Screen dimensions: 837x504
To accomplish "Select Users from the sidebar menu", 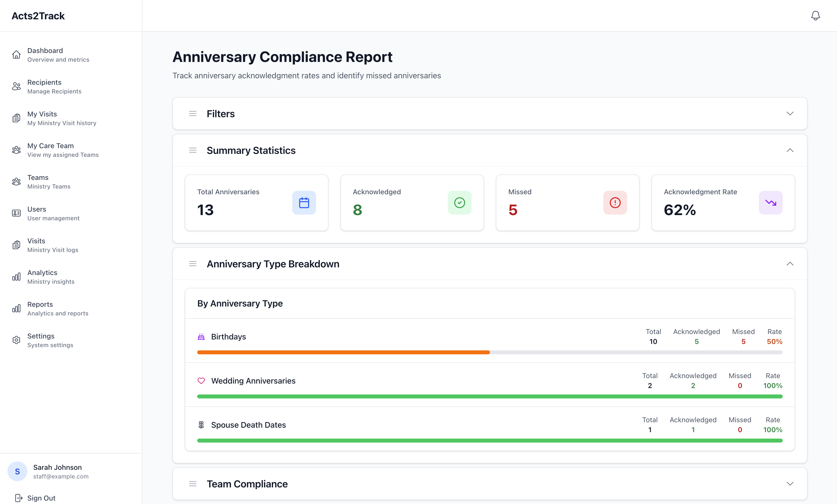I will click(x=17, y=213).
